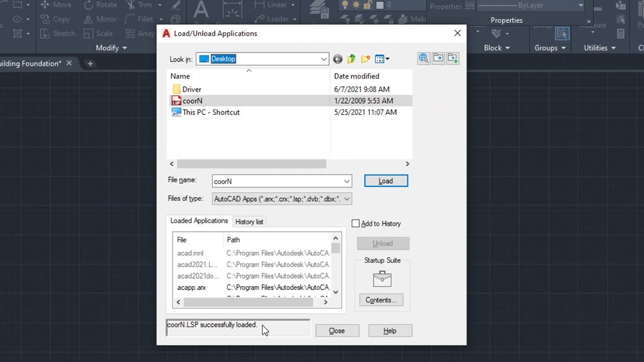Click the Properties panel title
The image size is (644, 362).
[x=507, y=20]
